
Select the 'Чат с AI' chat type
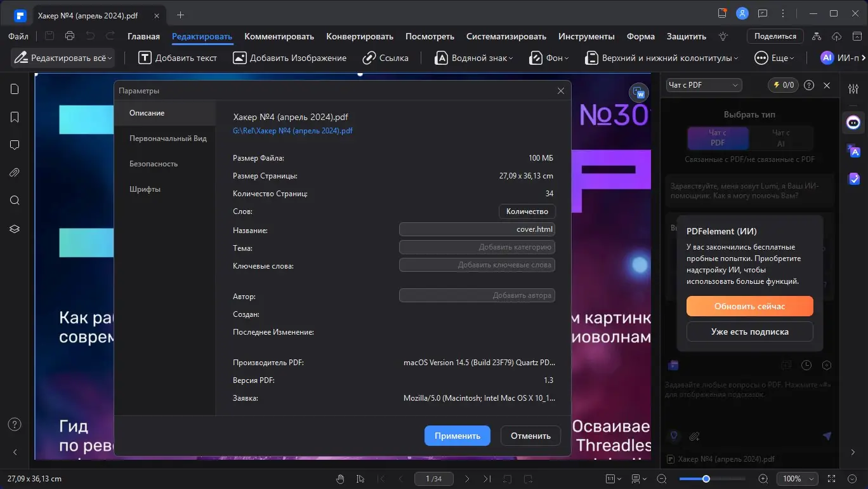coord(781,138)
